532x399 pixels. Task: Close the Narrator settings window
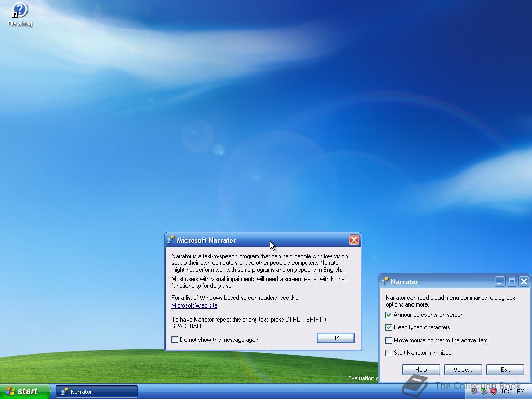click(524, 281)
